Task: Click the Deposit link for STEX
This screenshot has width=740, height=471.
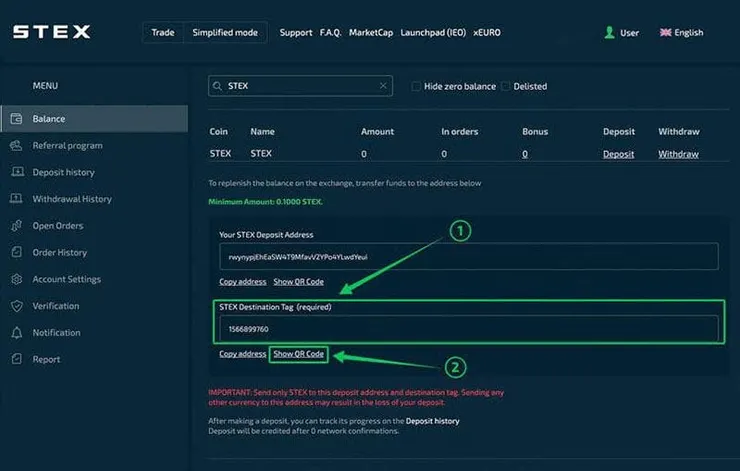Action: point(618,154)
